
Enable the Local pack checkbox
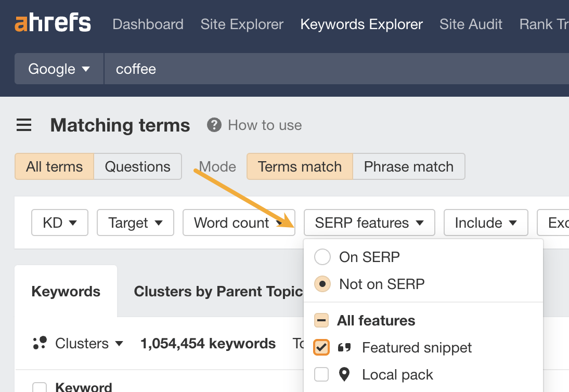[x=321, y=374]
